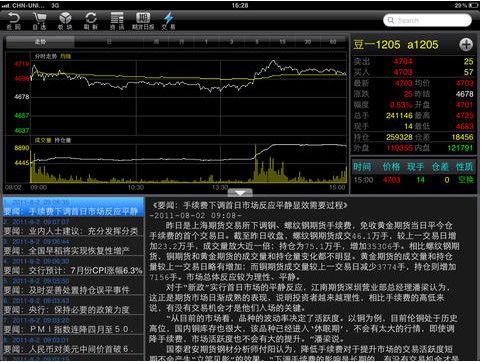This screenshot has width=481, height=362.
Task: Collapse chart panel with down-arrow handle
Action: (x=240, y=192)
